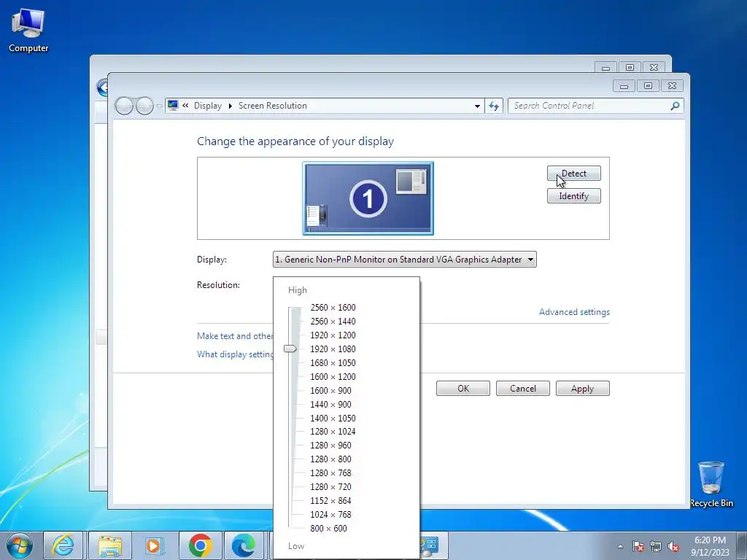Viewport: 747px width, 560px height.
Task: Select 1280 × 1024 resolution
Action: coord(333,432)
